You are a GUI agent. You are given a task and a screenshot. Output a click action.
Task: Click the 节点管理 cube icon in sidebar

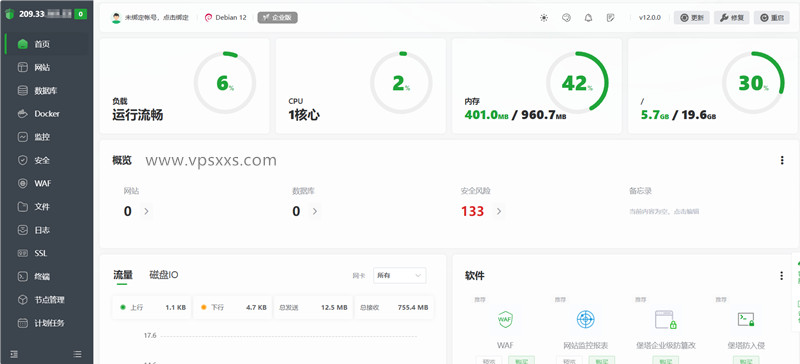(22, 300)
